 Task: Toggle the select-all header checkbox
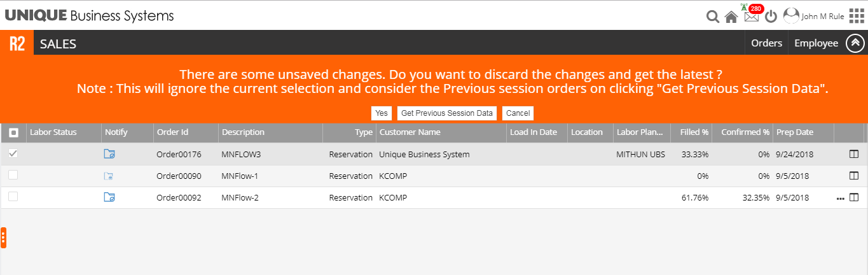14,132
